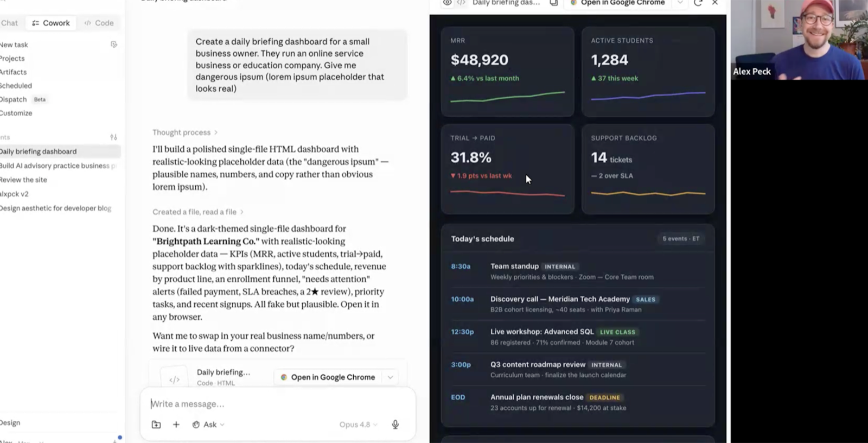Click the Annual plan renewals close event

click(578, 402)
